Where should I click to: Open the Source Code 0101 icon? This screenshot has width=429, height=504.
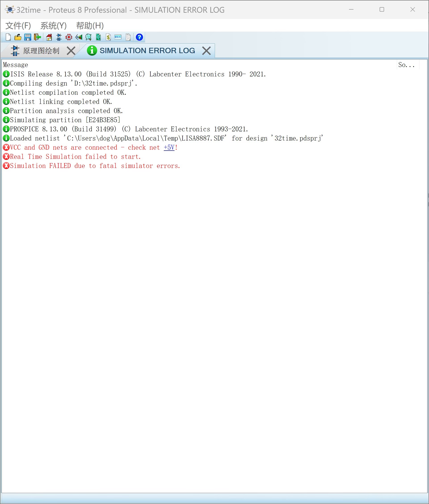click(x=118, y=37)
